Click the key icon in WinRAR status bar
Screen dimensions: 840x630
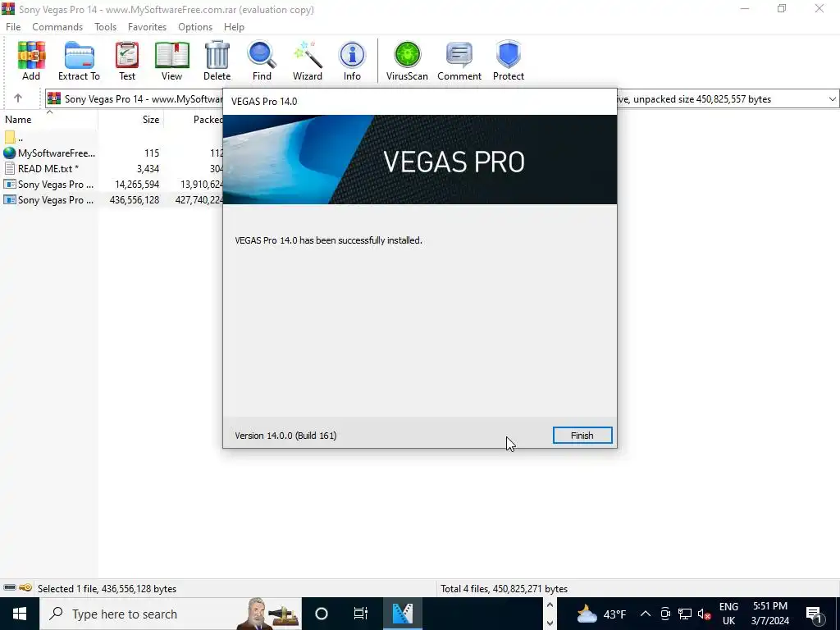pyautogui.click(x=25, y=587)
